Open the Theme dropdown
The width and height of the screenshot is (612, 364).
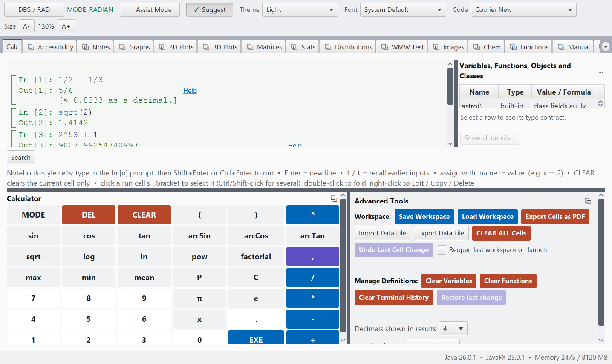[300, 9]
